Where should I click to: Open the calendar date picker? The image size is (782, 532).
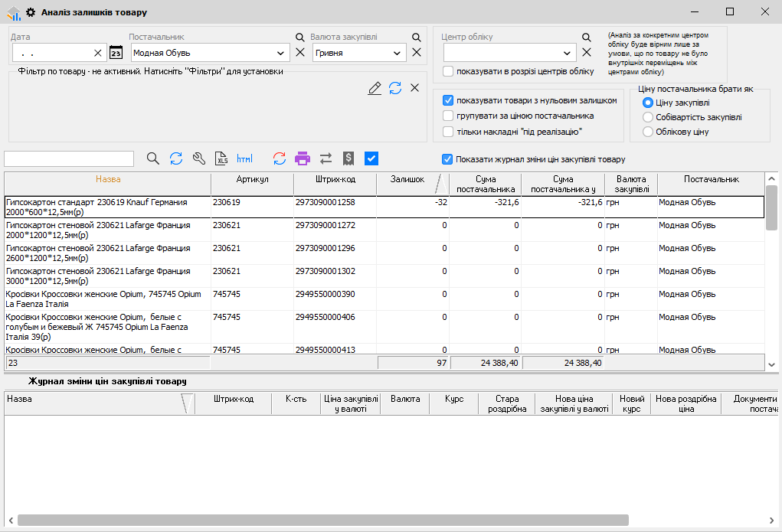pyautogui.click(x=116, y=53)
